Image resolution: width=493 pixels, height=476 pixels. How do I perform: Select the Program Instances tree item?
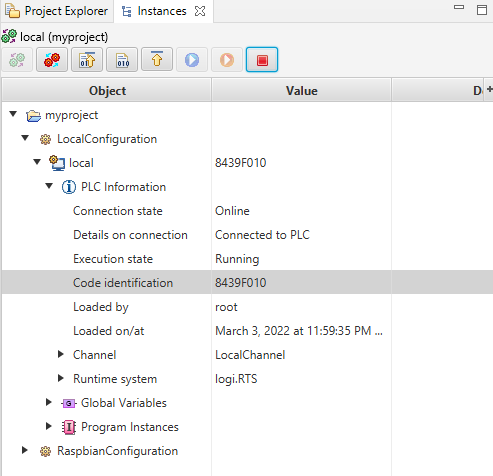click(130, 427)
